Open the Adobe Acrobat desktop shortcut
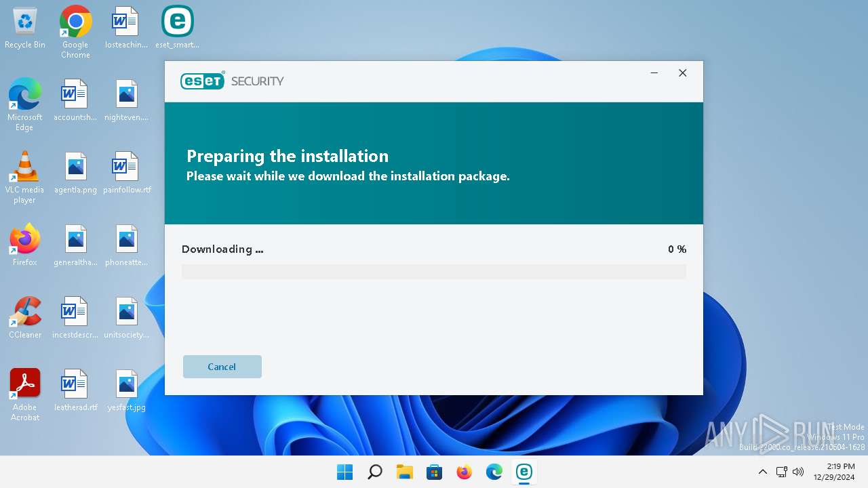The image size is (868, 488). (x=25, y=394)
